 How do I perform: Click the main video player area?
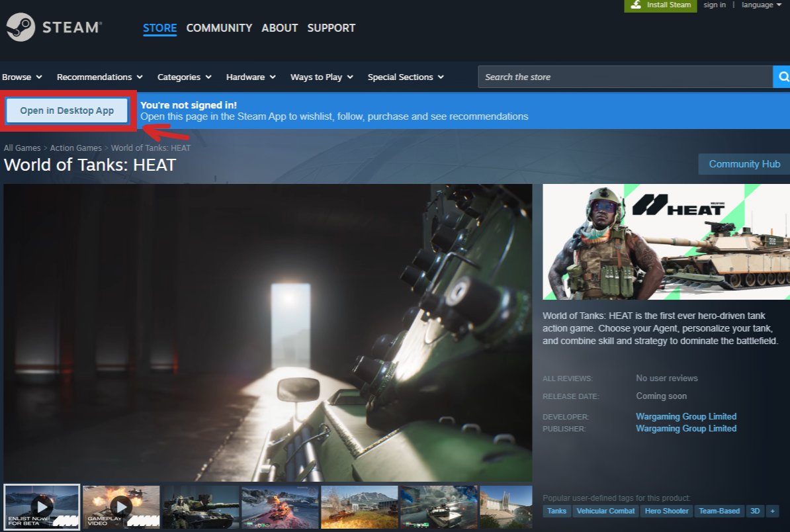point(268,332)
